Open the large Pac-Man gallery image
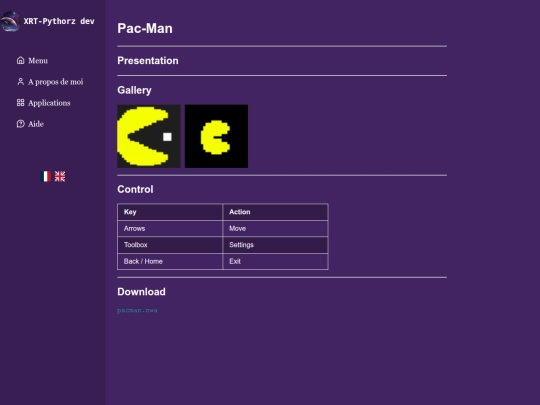 149,136
